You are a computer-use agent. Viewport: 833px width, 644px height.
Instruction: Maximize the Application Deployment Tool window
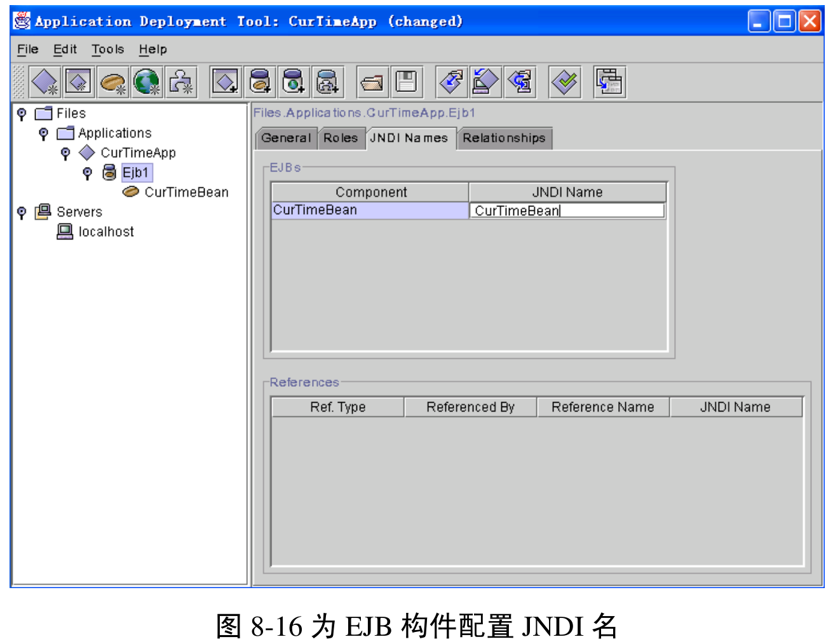click(785, 22)
